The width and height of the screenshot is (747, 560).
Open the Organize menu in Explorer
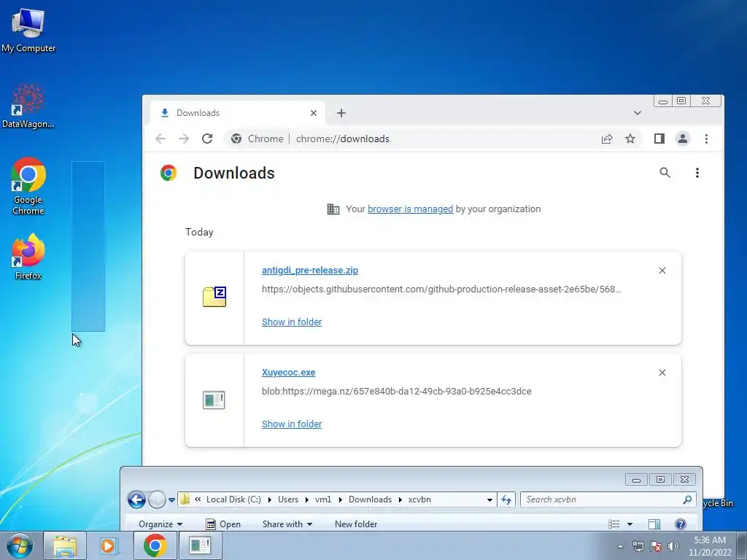tap(160, 524)
